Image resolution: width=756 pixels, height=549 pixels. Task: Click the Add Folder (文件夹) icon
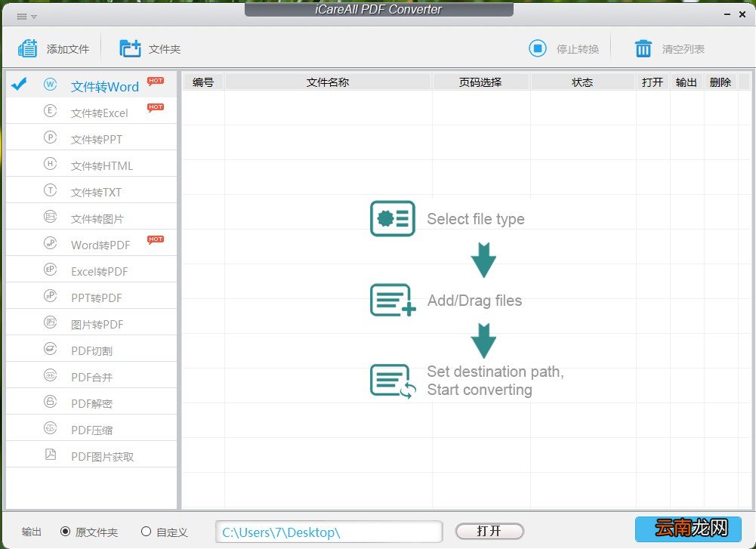130,48
